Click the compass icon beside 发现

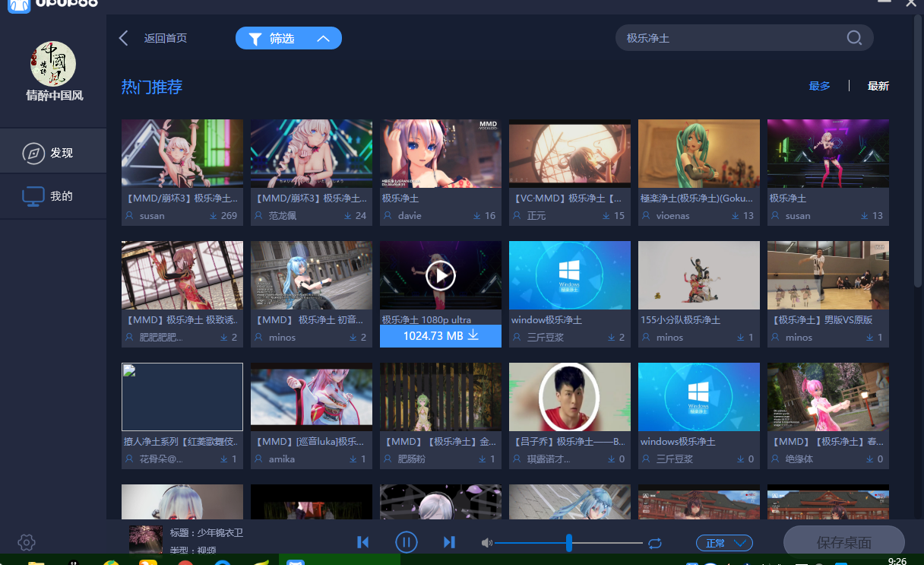click(x=33, y=153)
